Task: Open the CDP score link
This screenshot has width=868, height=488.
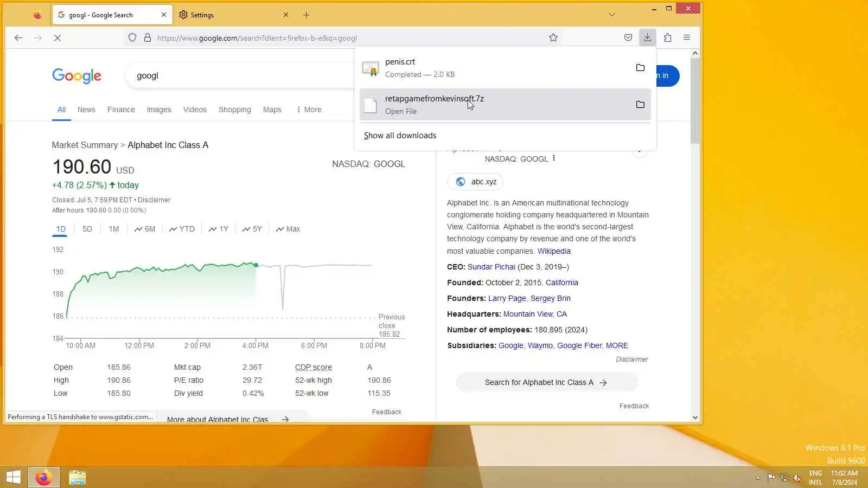Action: [x=314, y=367]
